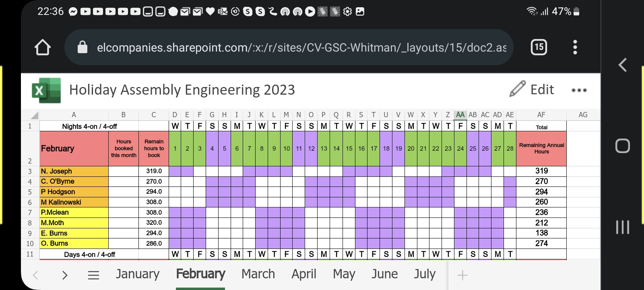Tap the Excel logo icon
The image size is (644, 290).
(x=46, y=90)
